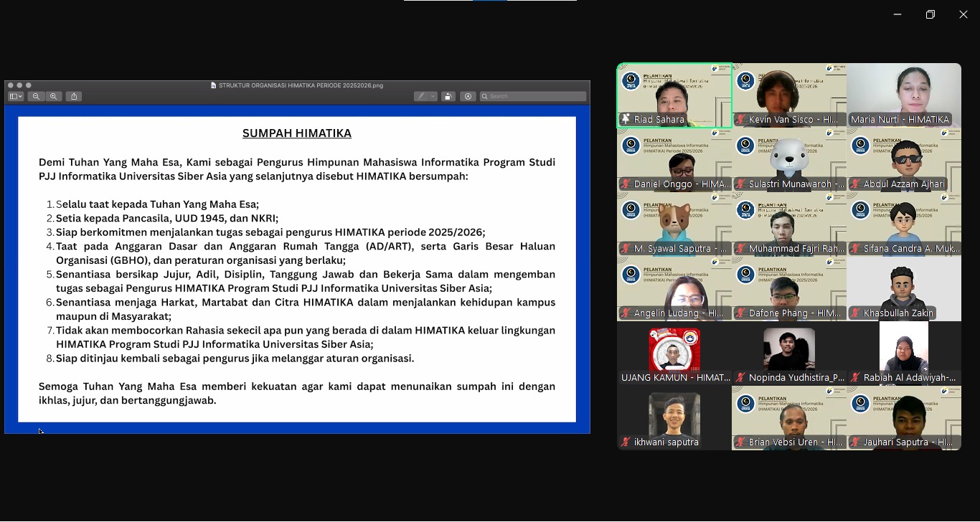
Task: Click Kevin Van Sisco's muted mic icon
Action: (x=740, y=120)
